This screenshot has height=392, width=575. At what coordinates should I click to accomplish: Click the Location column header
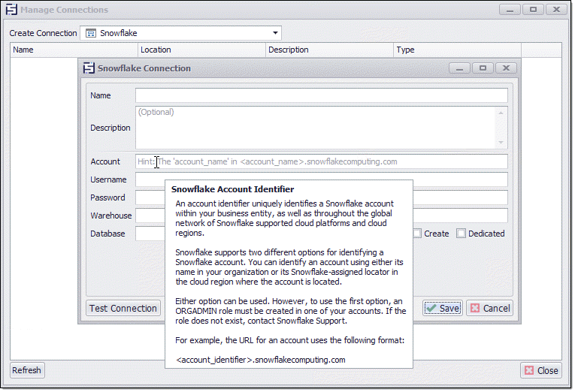[201, 50]
